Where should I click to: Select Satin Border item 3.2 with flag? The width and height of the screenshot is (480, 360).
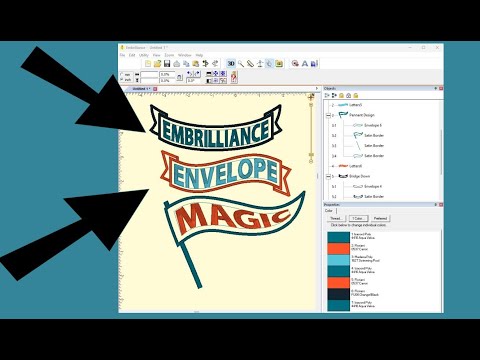(374, 135)
